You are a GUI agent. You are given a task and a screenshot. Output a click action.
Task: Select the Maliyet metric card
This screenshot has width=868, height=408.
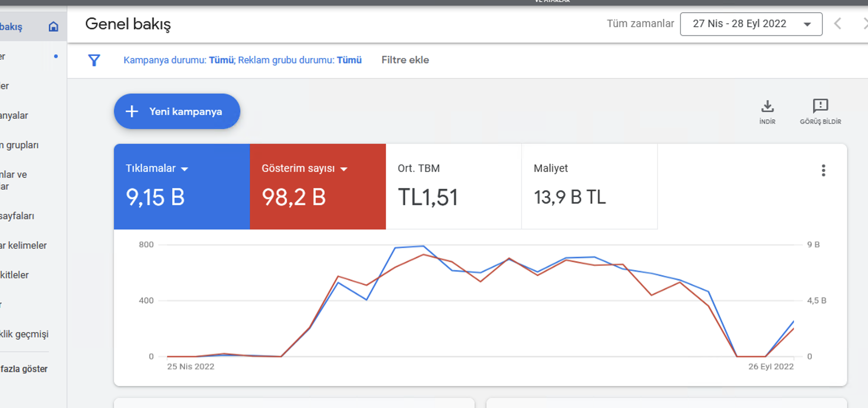pyautogui.click(x=590, y=187)
